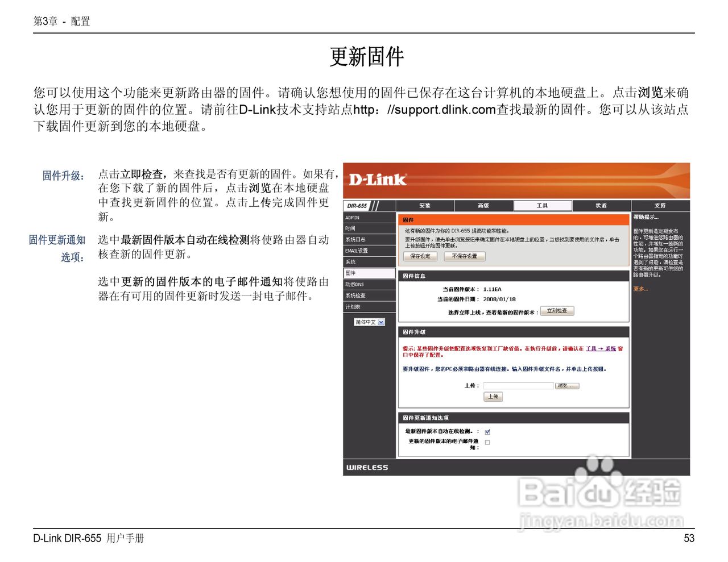The image size is (728, 562).
Task: Click the 固件更新通知选项 section header
Action: 514,418
